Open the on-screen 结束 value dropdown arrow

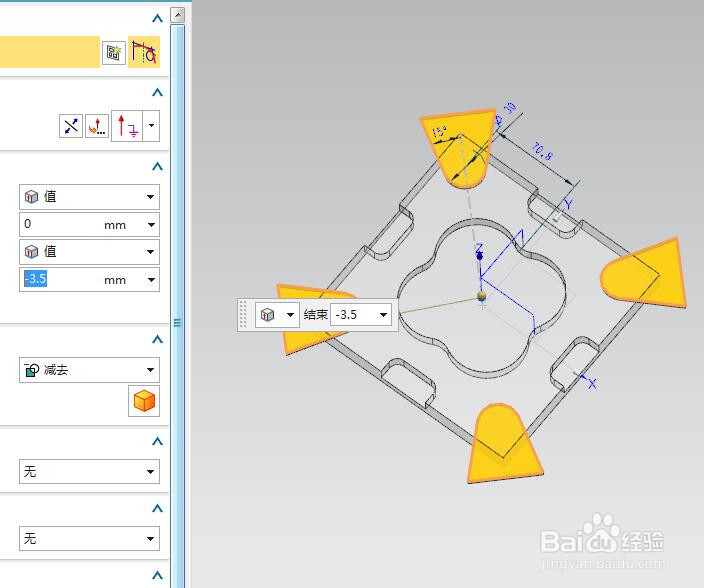[383, 315]
